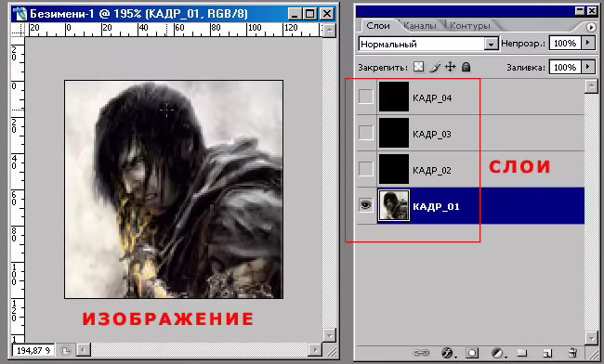This screenshot has width=604, height=364.
Task: Click layers panel scroll up arrow
Action: pyautogui.click(x=591, y=86)
